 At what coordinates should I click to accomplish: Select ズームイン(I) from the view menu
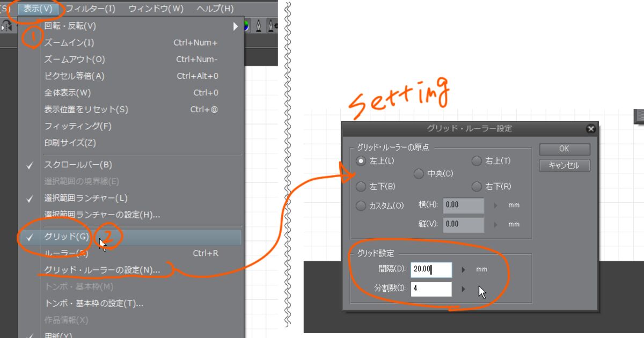[x=69, y=43]
